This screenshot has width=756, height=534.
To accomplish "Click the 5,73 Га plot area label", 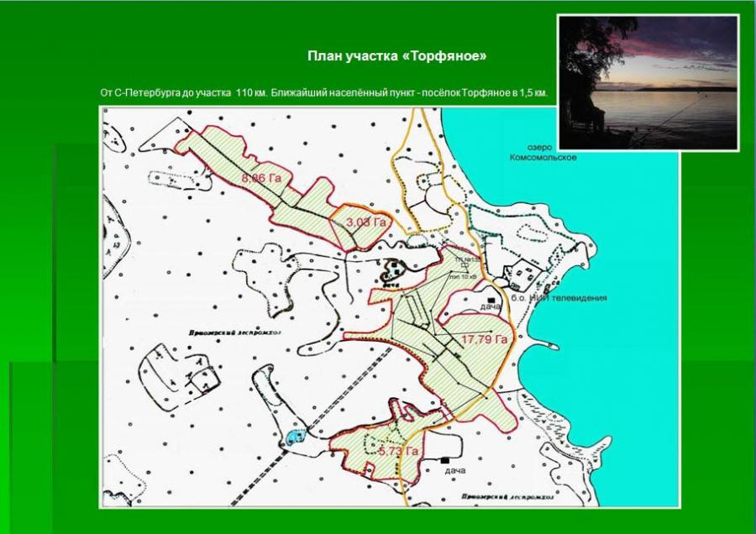I will point(398,452).
